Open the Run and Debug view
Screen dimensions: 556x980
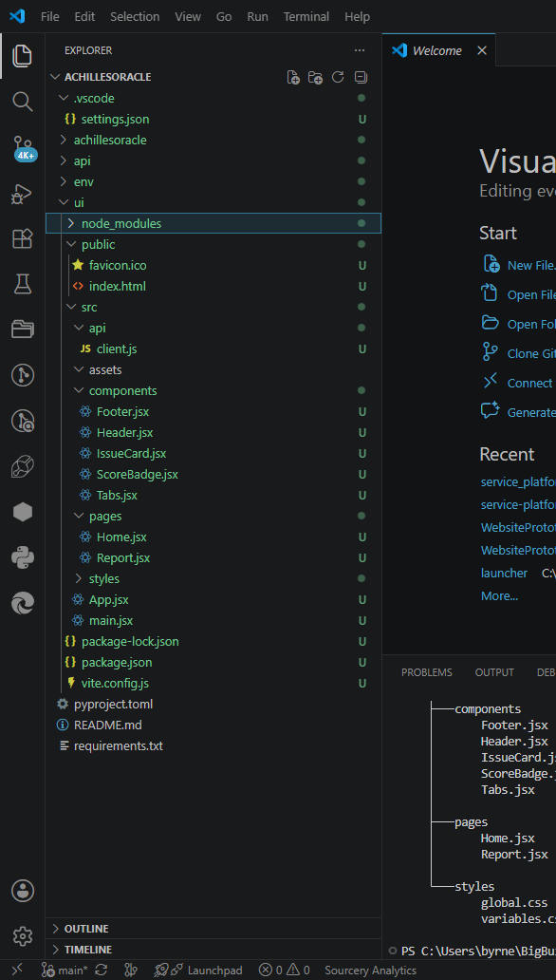coord(23,194)
